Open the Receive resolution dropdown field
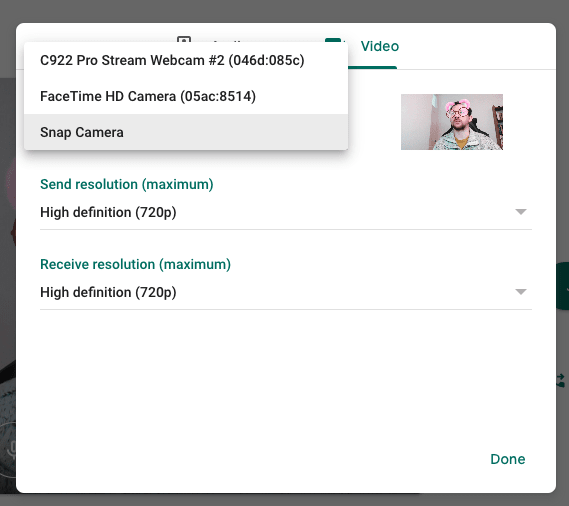This screenshot has height=506, width=569. [286, 292]
